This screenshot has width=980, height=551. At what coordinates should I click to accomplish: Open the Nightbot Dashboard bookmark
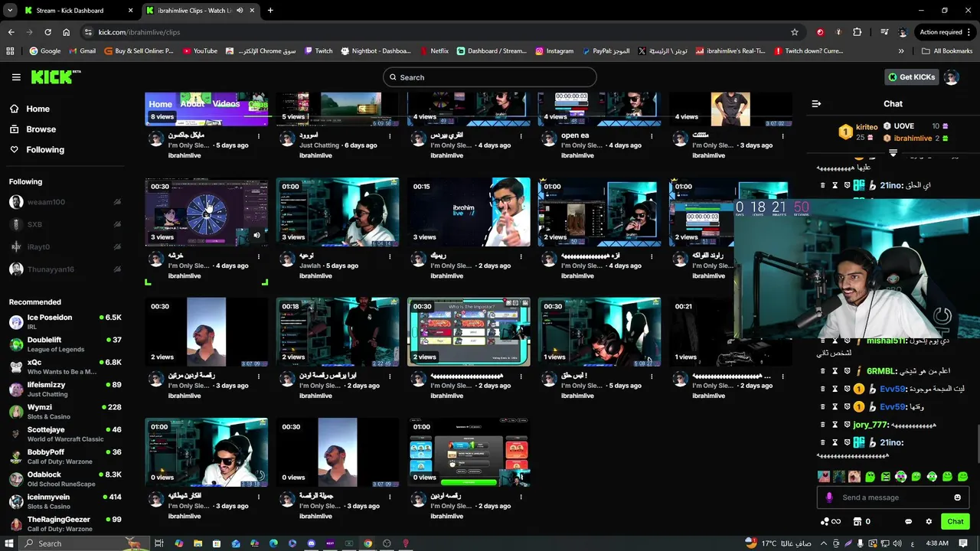tap(375, 51)
